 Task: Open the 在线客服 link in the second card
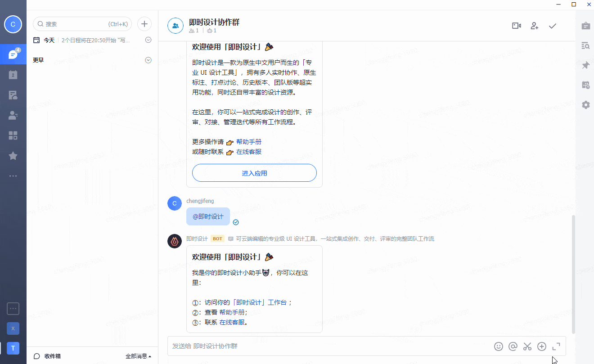click(232, 322)
